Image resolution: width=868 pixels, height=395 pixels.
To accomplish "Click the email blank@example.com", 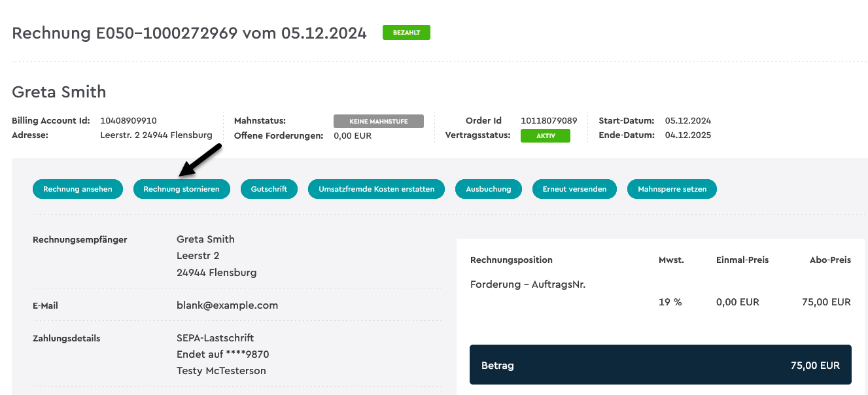I will pyautogui.click(x=227, y=305).
